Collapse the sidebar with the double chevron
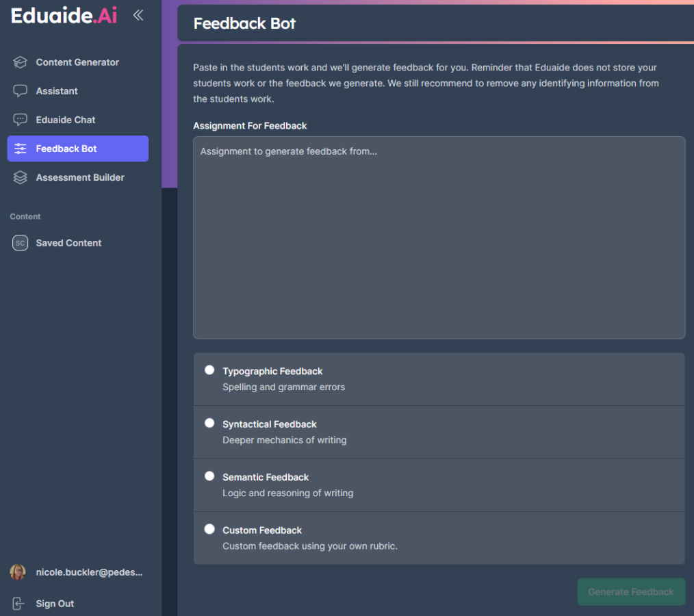 pyautogui.click(x=138, y=16)
